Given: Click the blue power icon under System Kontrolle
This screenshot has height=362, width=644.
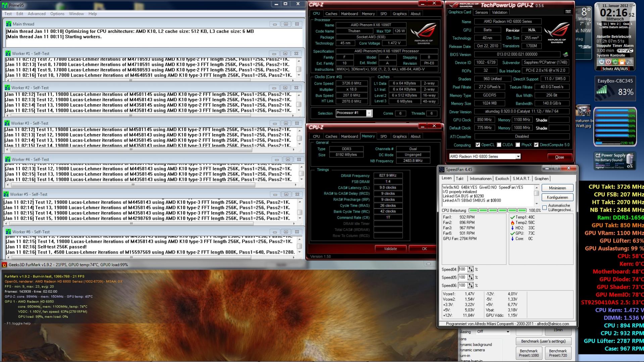Looking at the screenshot, I should (x=601, y=62).
